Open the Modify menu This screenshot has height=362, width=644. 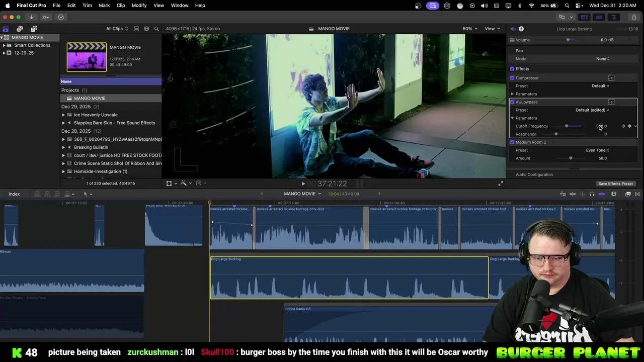coord(139,5)
